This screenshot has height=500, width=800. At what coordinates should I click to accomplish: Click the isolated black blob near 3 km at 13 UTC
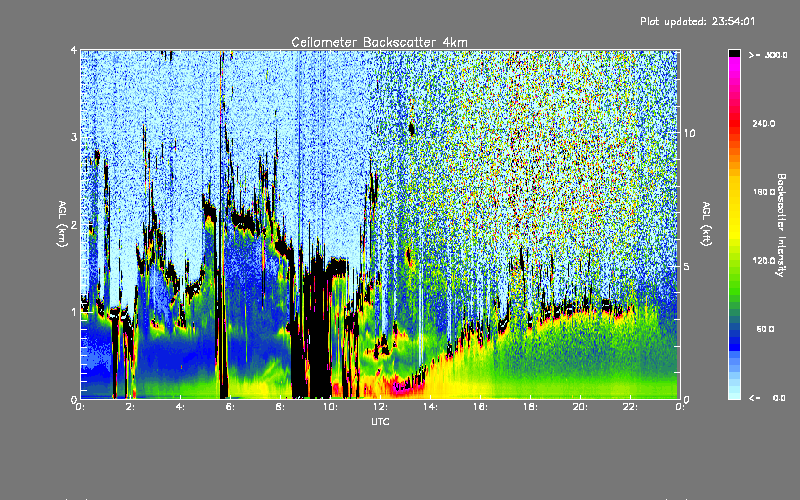pos(411,129)
